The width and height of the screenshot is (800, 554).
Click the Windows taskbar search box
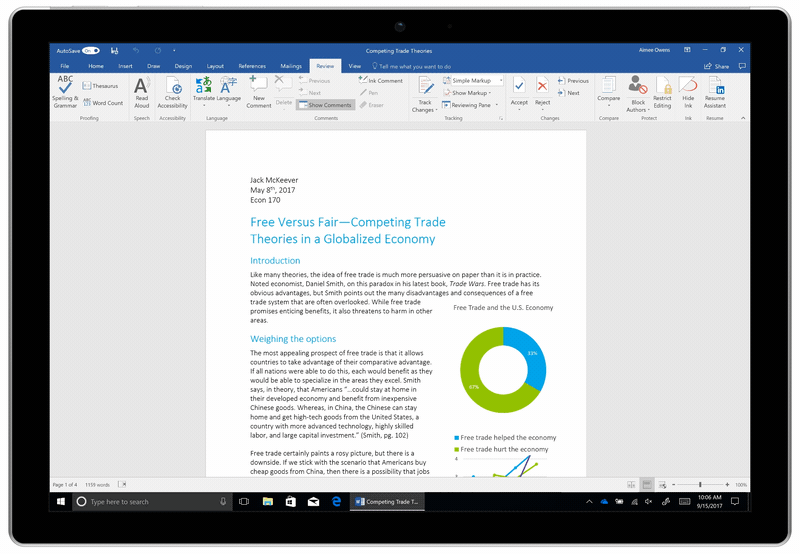coord(150,501)
